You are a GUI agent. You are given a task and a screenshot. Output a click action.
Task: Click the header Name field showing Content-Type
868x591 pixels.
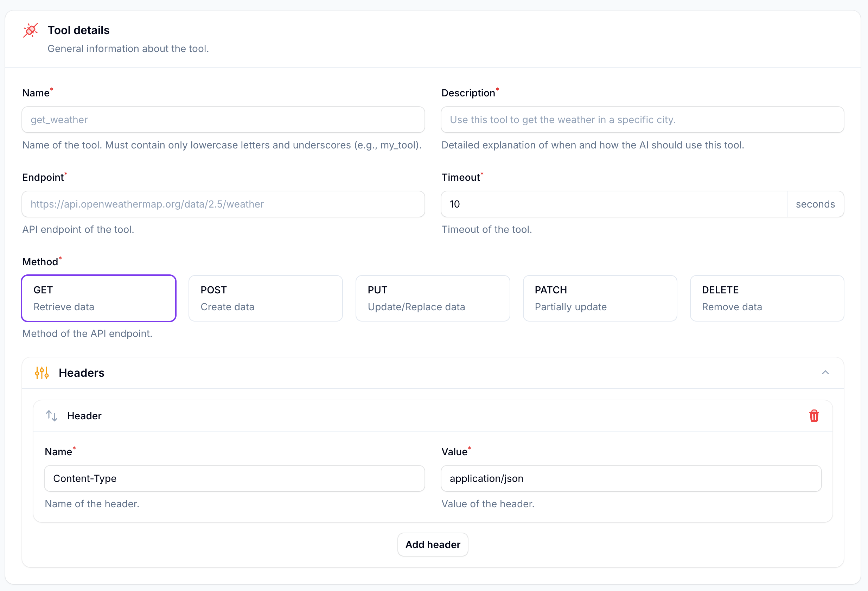click(234, 478)
